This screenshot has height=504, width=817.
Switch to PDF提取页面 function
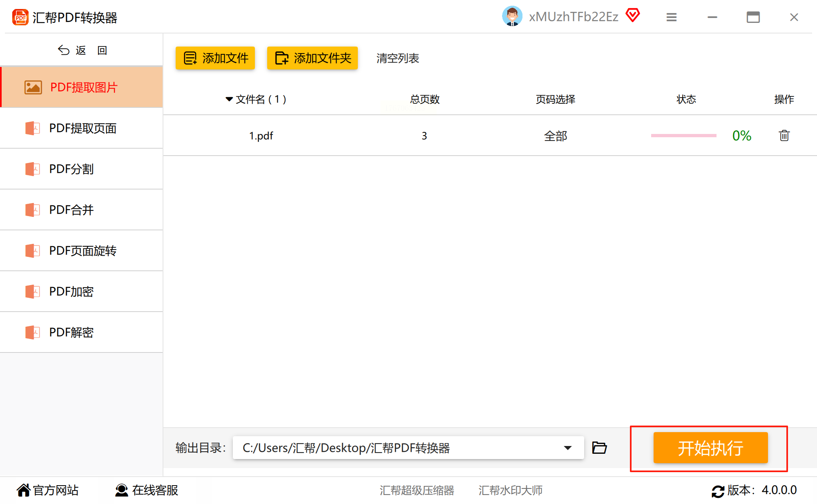coord(82,128)
